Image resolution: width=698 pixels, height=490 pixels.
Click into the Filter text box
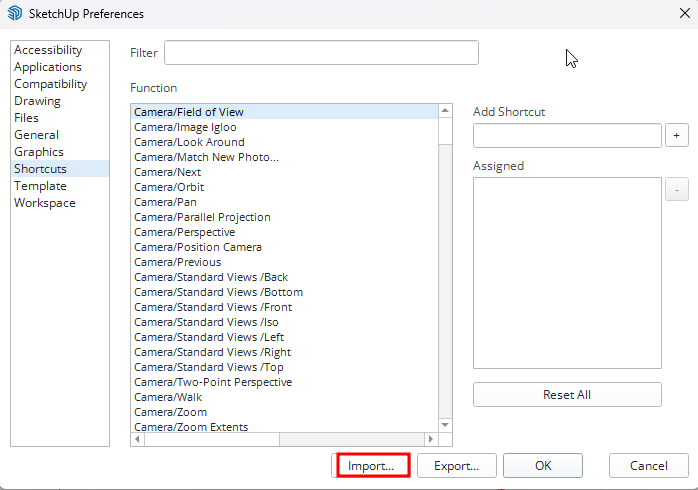(321, 53)
